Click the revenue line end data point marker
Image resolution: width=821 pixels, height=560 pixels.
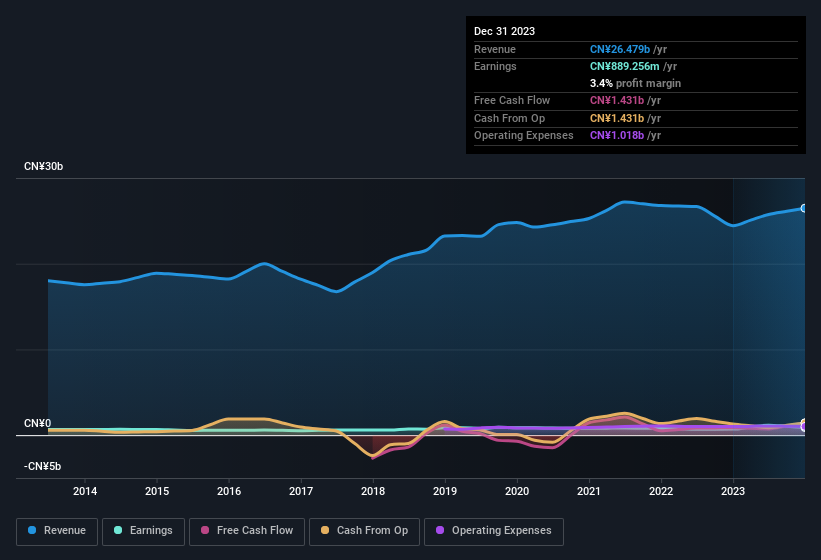point(804,208)
